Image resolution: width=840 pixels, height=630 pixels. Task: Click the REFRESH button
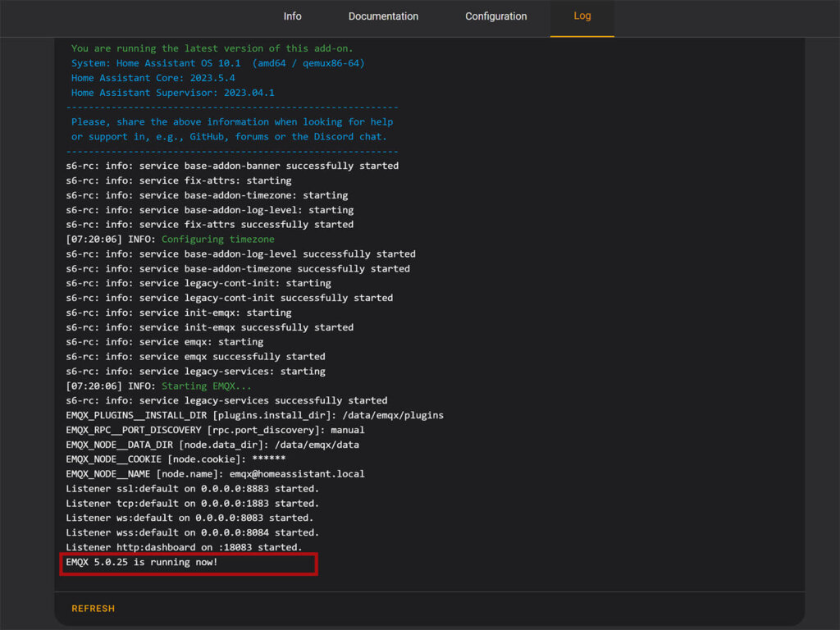93,608
